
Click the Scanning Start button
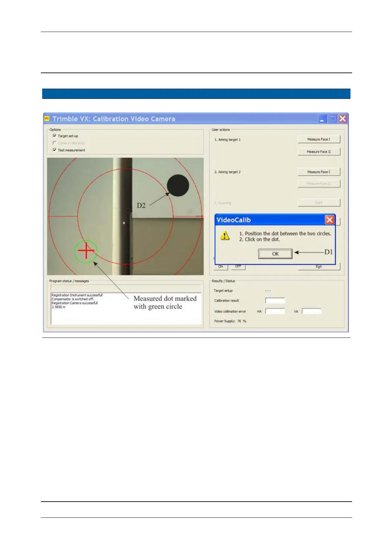pos(319,203)
